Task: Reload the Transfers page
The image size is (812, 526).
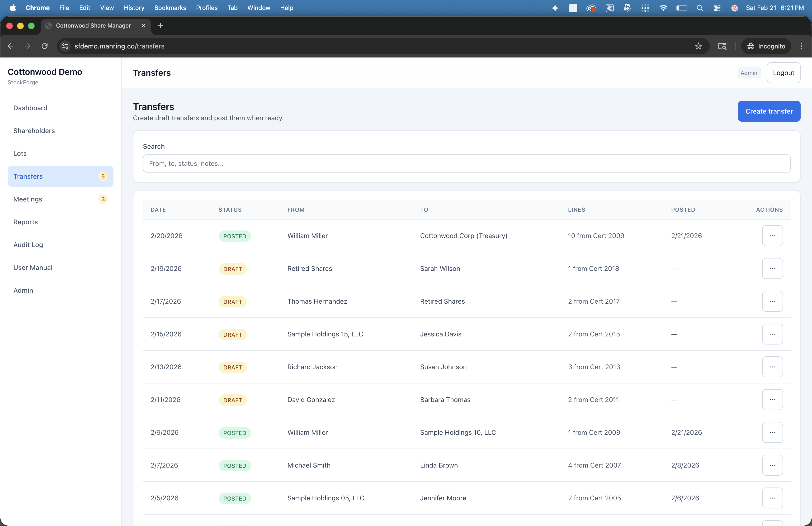Action: click(45, 46)
